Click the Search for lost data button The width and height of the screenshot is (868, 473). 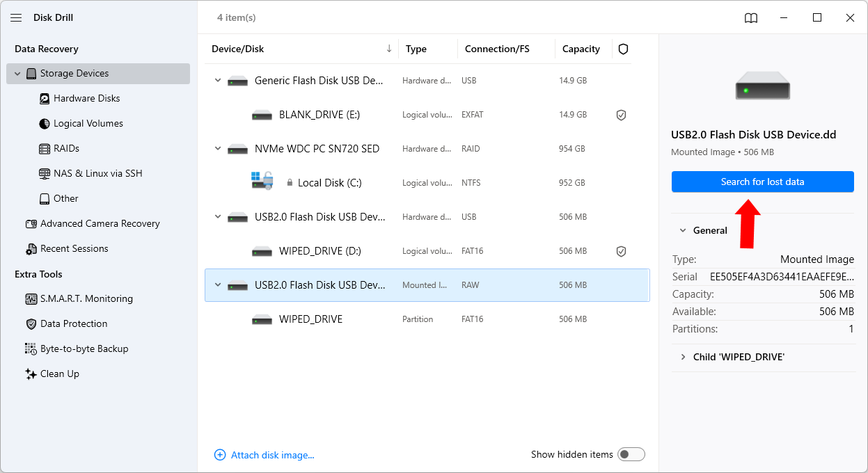pos(763,182)
